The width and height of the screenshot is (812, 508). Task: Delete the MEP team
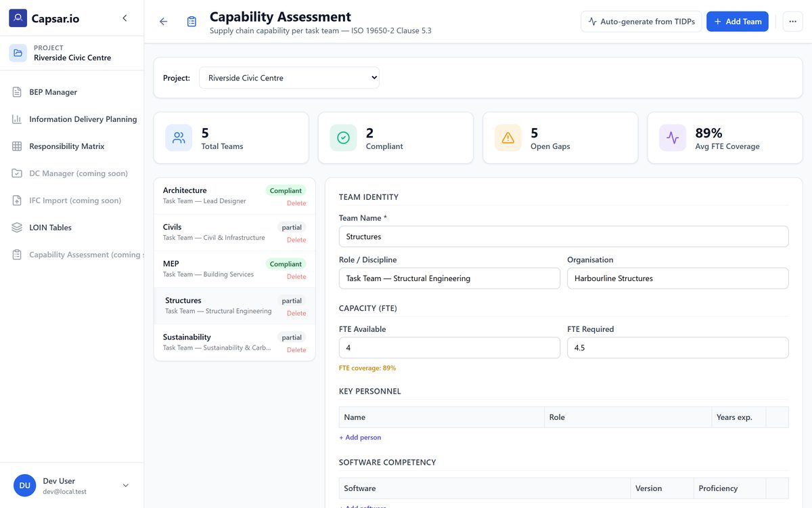point(296,276)
